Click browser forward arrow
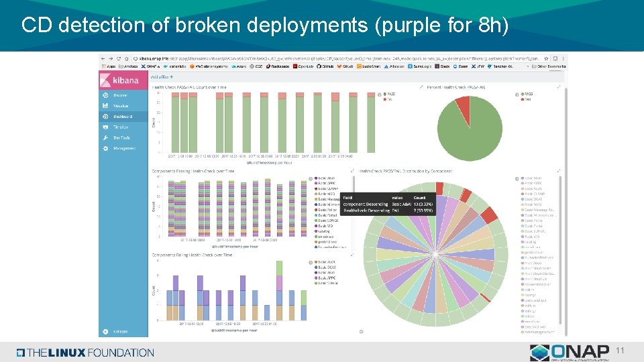The width and height of the screenshot is (644, 362). click(111, 59)
